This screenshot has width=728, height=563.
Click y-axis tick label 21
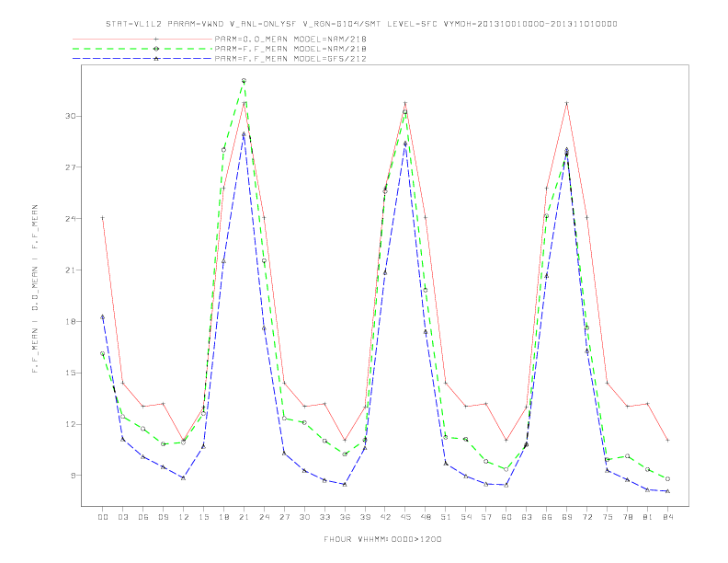70,270
